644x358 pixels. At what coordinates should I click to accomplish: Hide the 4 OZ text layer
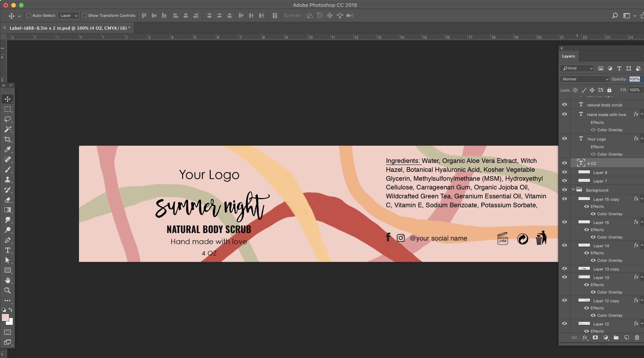[x=565, y=163]
